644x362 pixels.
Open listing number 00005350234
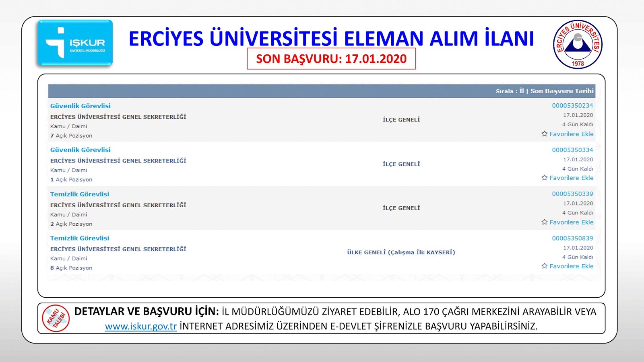pos(572,105)
